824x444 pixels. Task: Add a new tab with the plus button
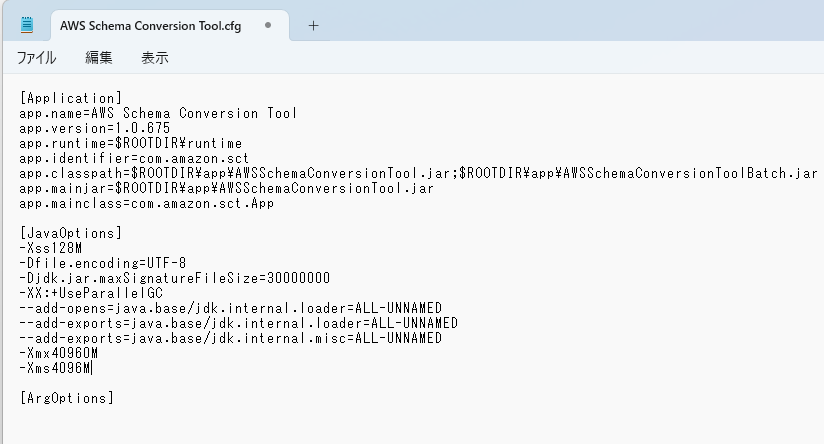tap(313, 25)
